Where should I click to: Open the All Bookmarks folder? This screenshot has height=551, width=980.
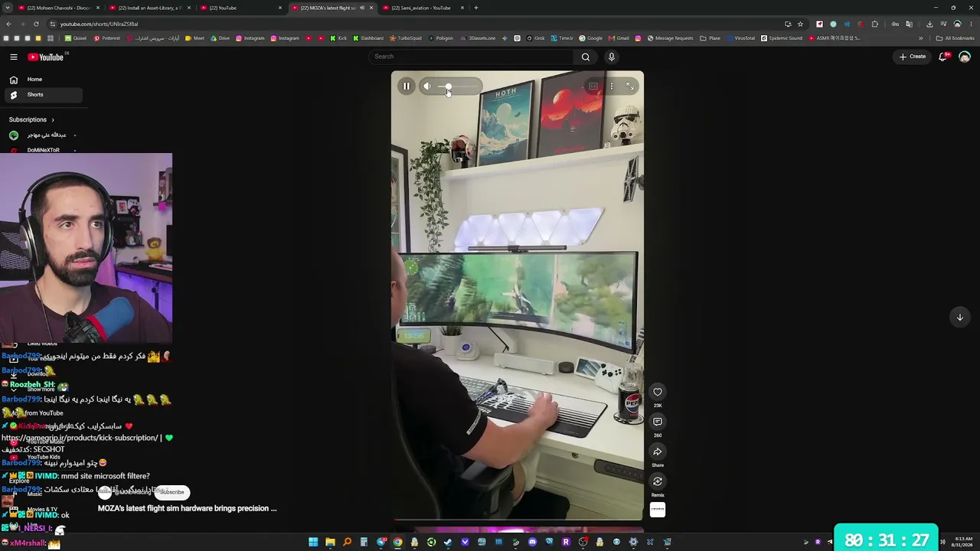[956, 38]
